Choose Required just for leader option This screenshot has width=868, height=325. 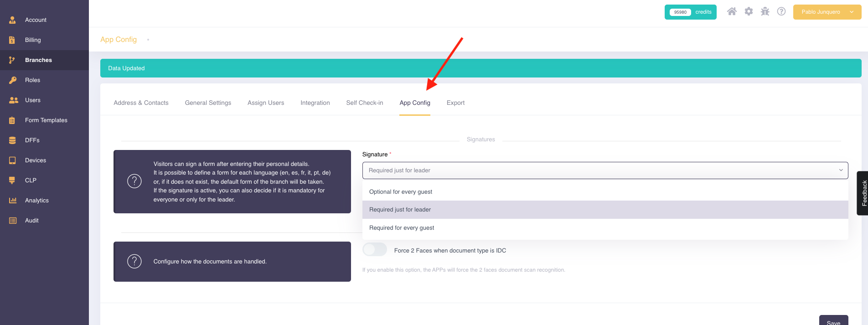tap(605, 210)
